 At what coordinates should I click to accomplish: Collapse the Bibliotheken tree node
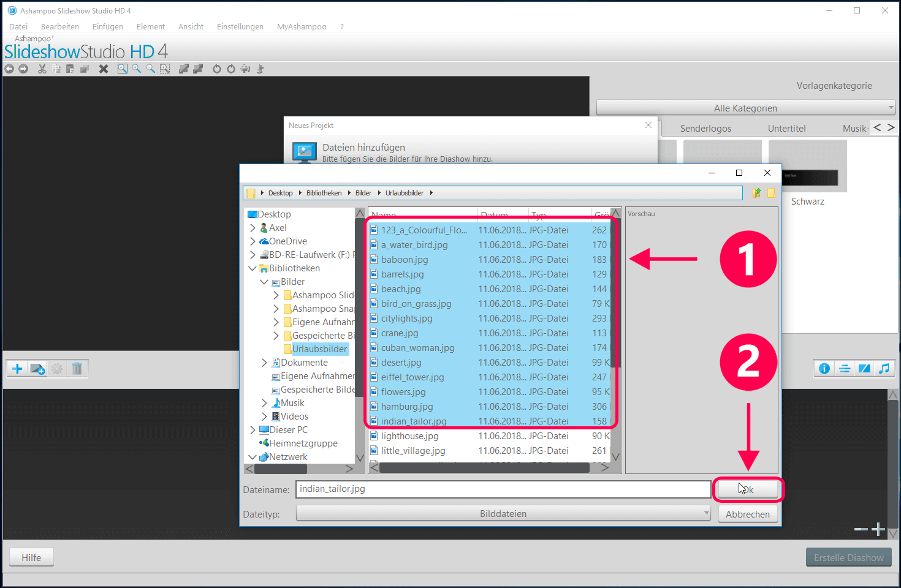point(253,268)
